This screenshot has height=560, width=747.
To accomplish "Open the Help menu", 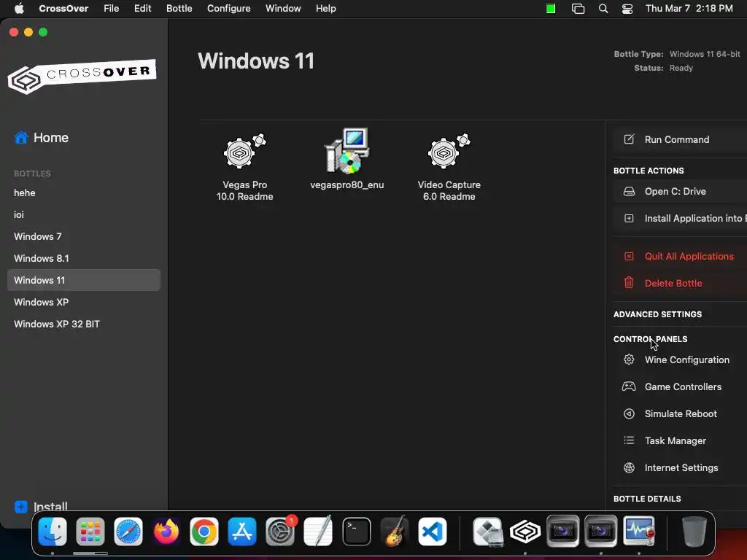I will [326, 9].
